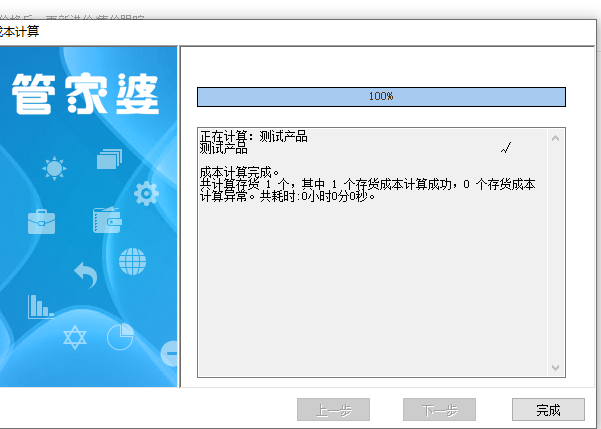Click the 成本计算 window title
This screenshot has width=601, height=429.
click(x=19, y=31)
